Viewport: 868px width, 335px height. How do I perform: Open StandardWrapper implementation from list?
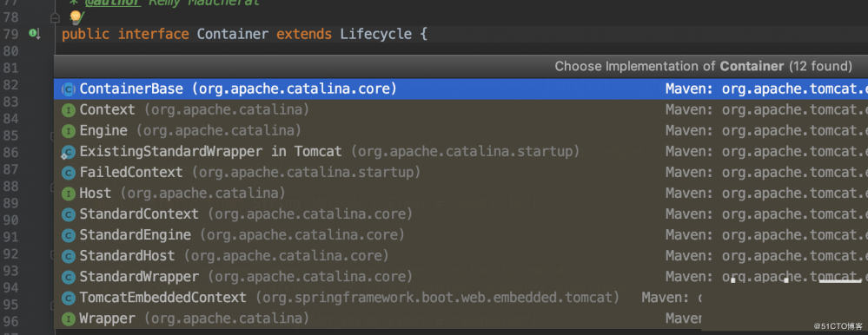click(x=461, y=276)
